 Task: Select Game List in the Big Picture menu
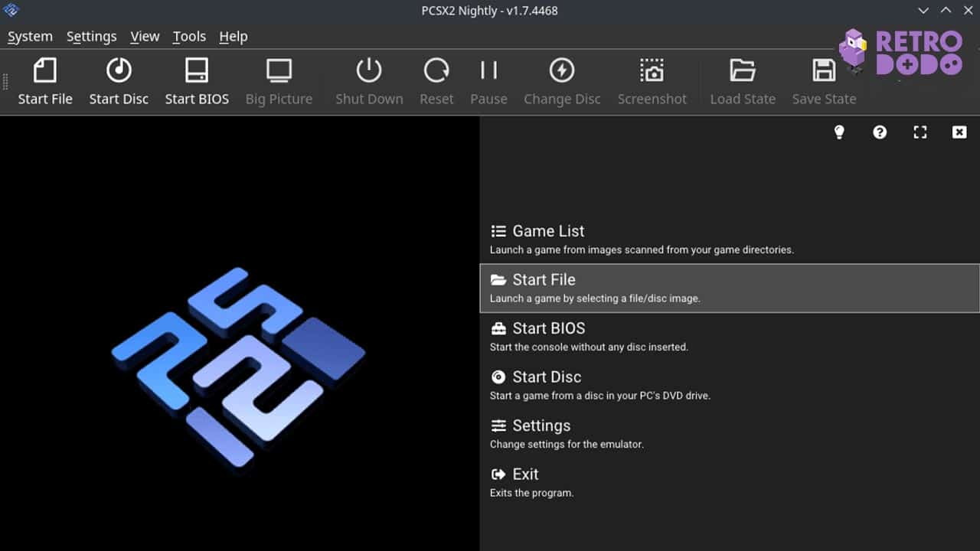(x=730, y=240)
